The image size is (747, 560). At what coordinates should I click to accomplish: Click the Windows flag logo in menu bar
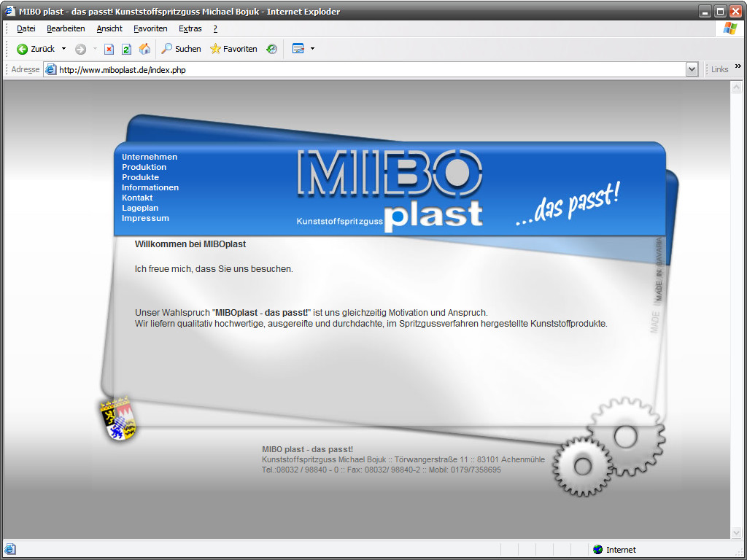coord(729,28)
